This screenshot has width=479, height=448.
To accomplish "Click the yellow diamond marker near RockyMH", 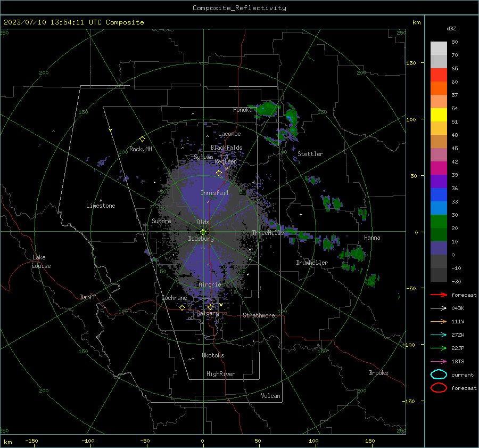I will pyautogui.click(x=142, y=139).
